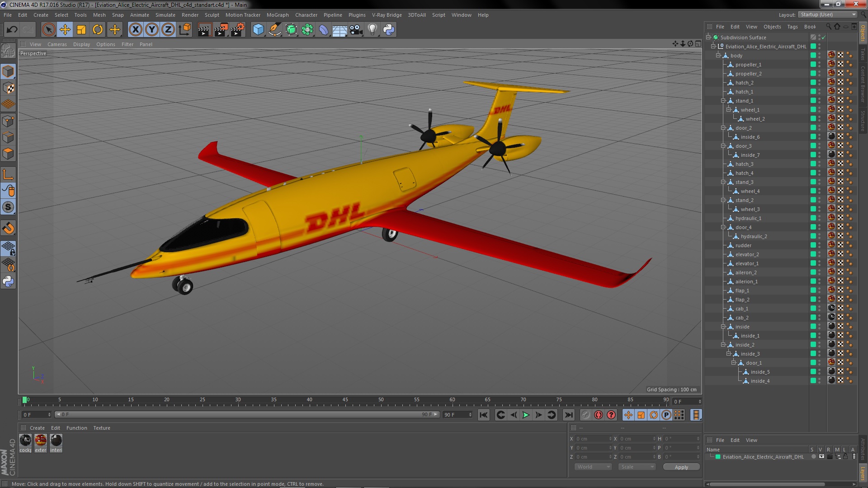Switch to Polygons mode
The image size is (868, 488).
pyautogui.click(x=8, y=154)
